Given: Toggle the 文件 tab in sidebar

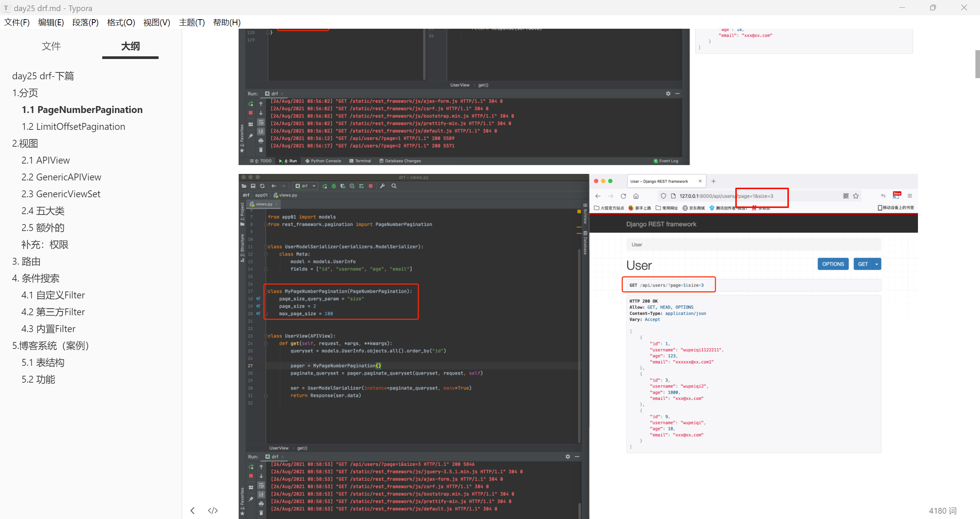Looking at the screenshot, I should pyautogui.click(x=51, y=45).
